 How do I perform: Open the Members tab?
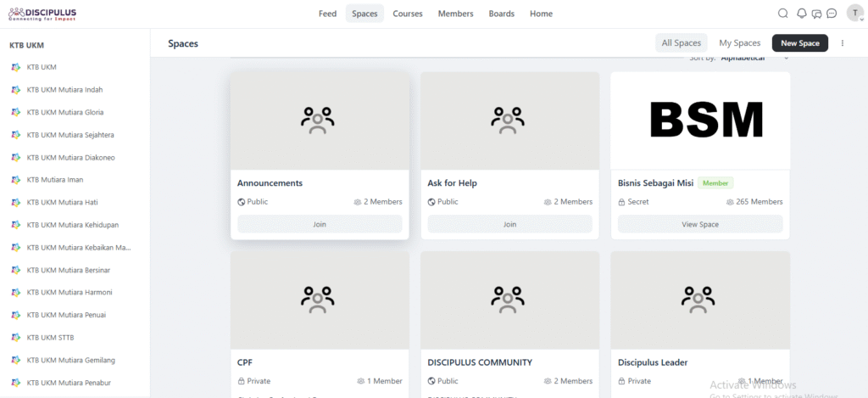(455, 14)
